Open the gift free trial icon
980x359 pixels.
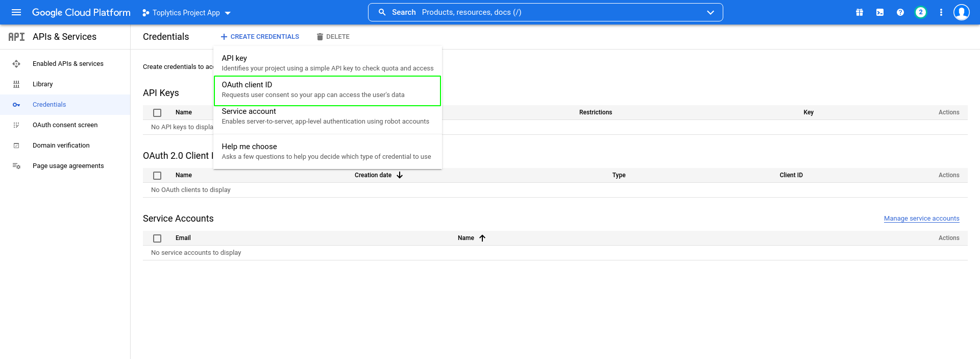(860, 12)
